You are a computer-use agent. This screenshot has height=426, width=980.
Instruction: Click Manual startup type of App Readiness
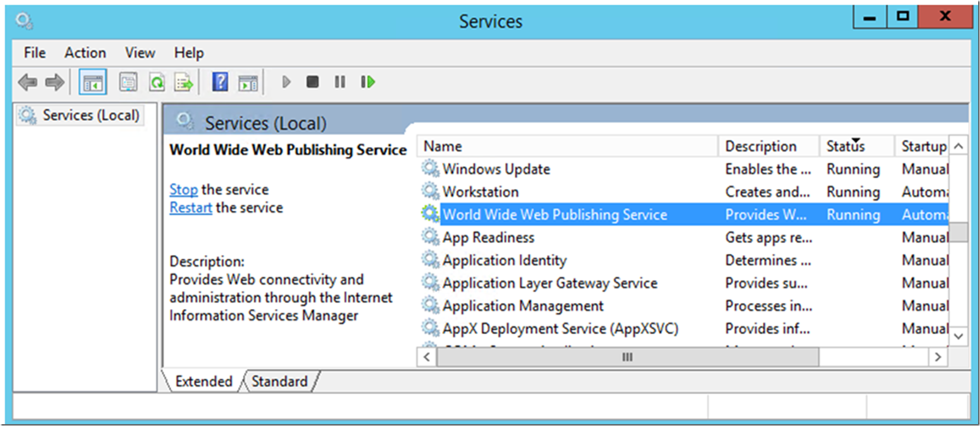coord(925,237)
